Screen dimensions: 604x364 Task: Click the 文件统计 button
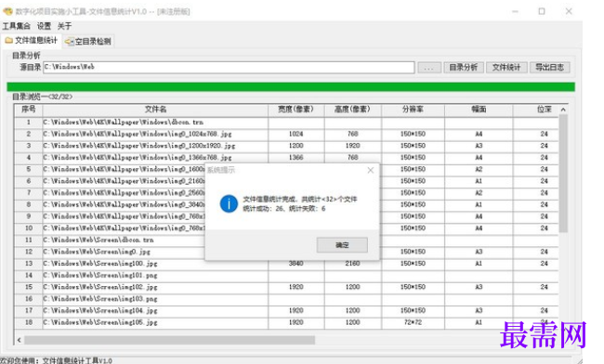pos(506,68)
